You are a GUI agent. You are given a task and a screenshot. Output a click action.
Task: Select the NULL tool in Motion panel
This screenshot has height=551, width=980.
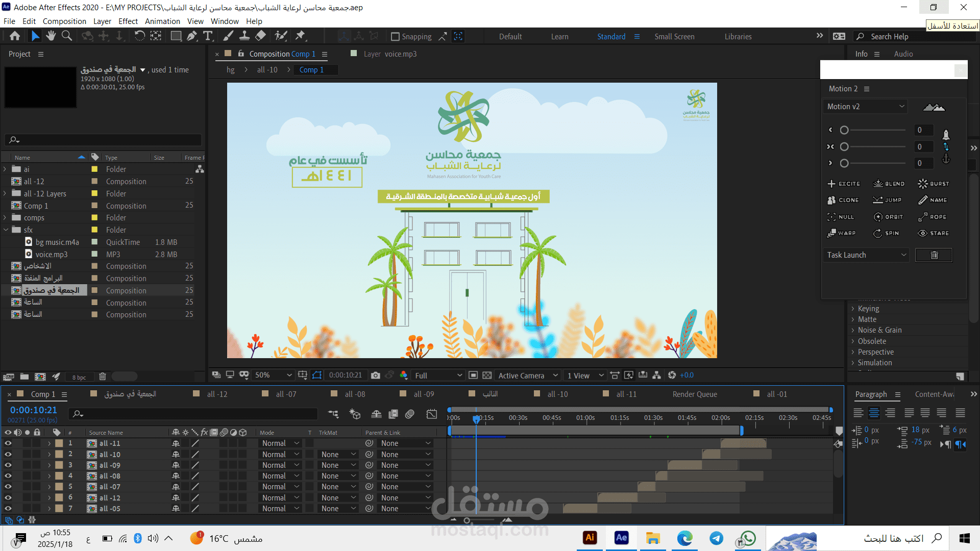843,216
